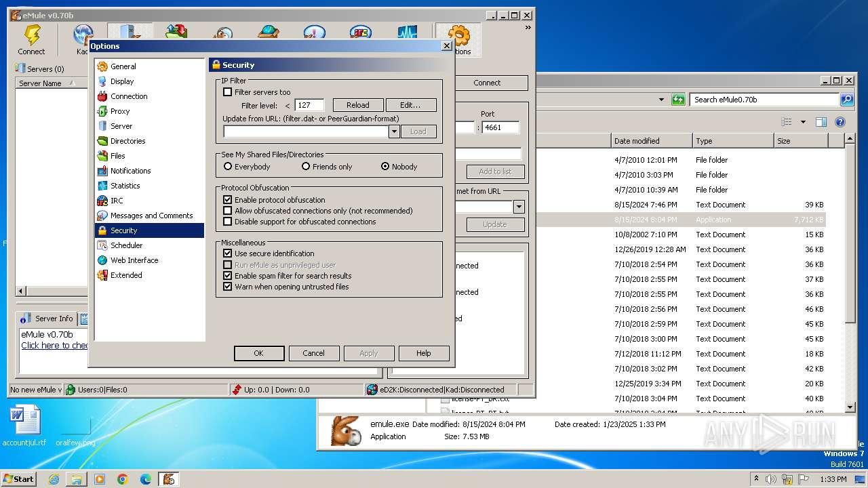The image size is (868, 488).
Task: Open the Messages toolbar icon in eMule
Action: pos(315,31)
